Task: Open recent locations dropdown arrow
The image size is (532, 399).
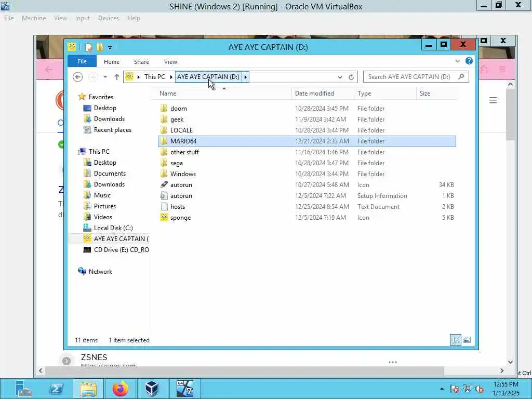Action: 105,77
